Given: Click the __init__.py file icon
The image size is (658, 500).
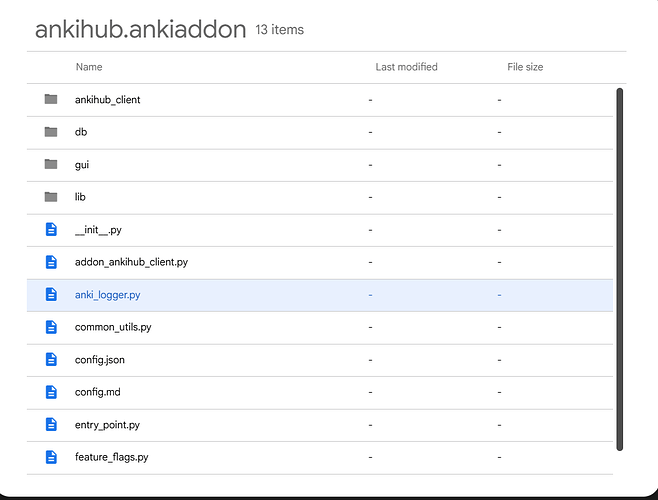Looking at the screenshot, I should point(51,229).
